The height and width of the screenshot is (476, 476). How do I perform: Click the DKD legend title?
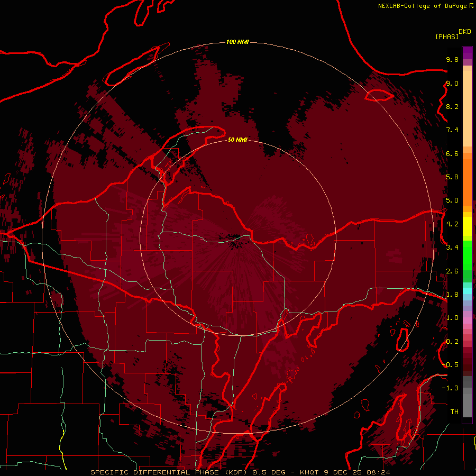(465, 32)
